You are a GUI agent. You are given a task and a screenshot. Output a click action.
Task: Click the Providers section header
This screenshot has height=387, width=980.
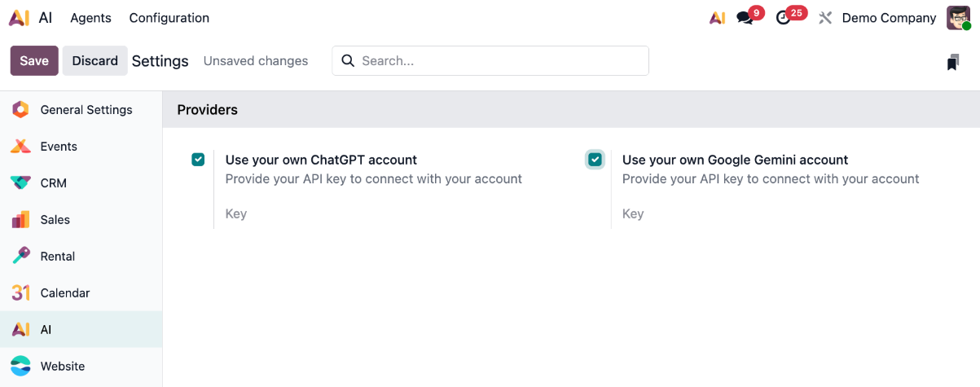click(208, 109)
